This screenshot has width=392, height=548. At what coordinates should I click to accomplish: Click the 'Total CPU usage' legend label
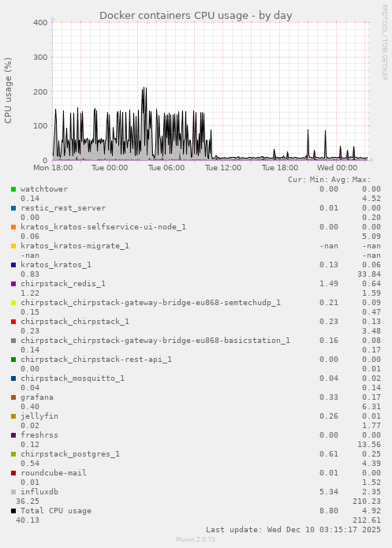tap(56, 511)
